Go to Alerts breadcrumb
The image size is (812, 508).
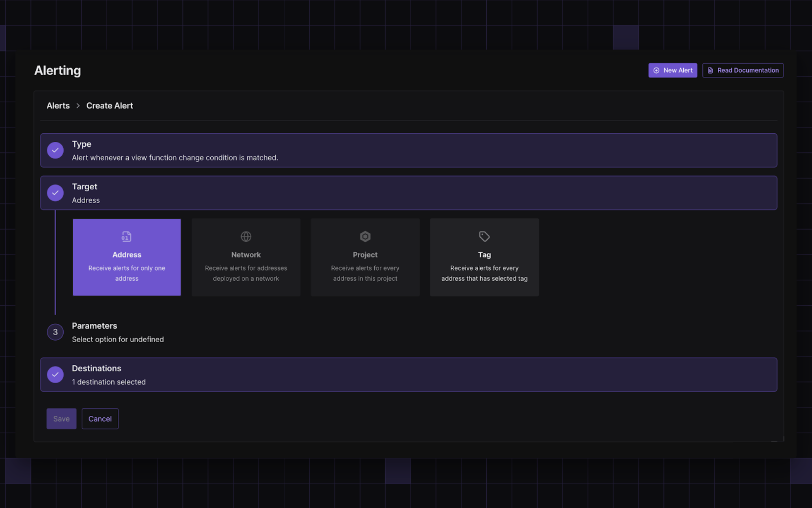click(58, 106)
